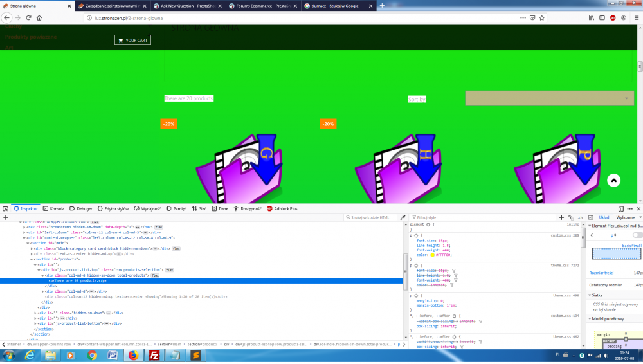Toggle pseudo-class panel icon next to .cls

click(570, 217)
